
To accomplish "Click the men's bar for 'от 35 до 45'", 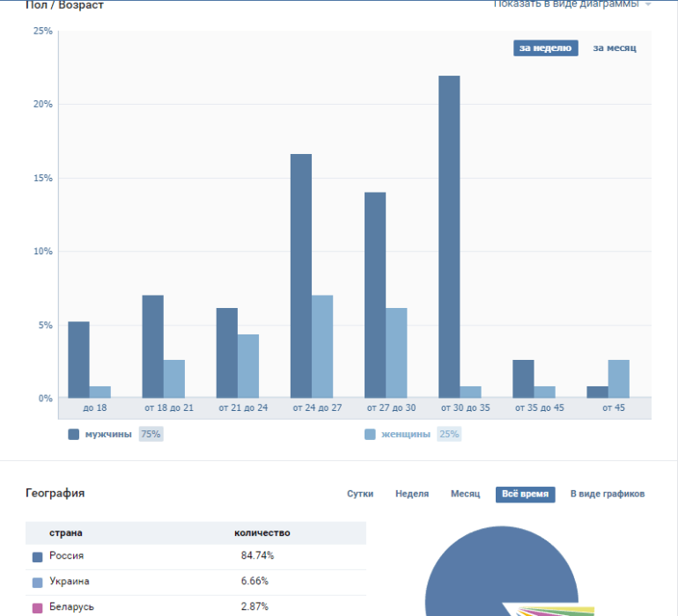I will [x=523, y=379].
